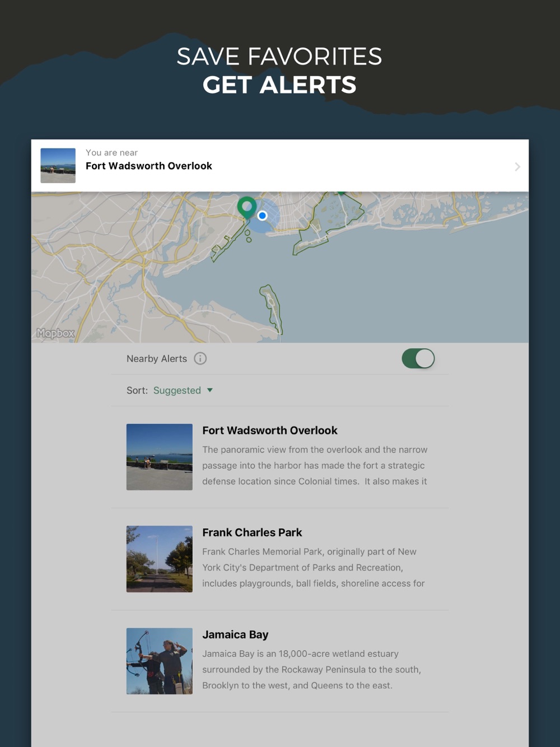This screenshot has width=560, height=747.
Task: Click the dropdown arrow next to Suggested
Action: [210, 390]
